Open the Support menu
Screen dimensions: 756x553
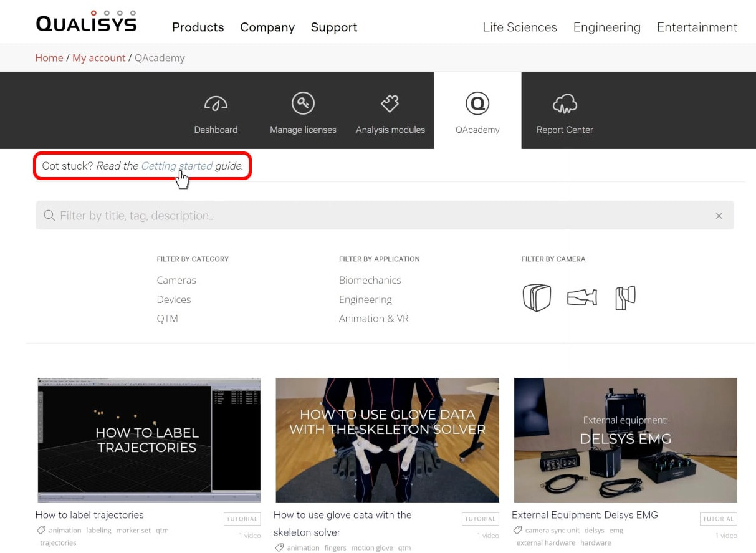click(334, 27)
